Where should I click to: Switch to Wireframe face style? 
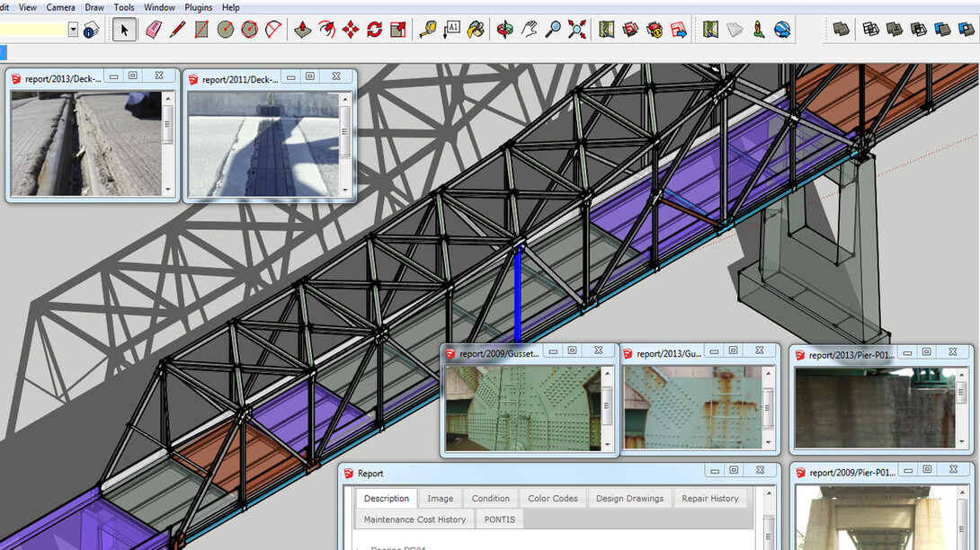coord(871,30)
